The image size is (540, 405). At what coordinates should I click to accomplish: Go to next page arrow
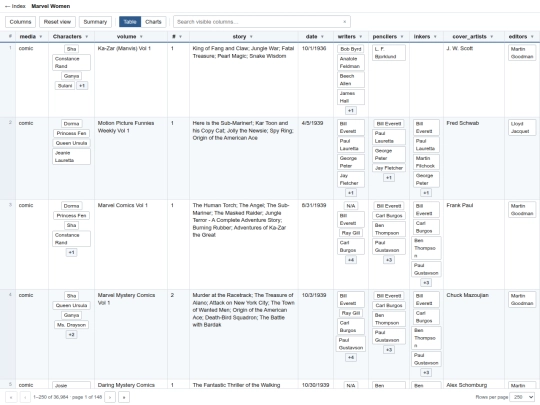click(110, 397)
